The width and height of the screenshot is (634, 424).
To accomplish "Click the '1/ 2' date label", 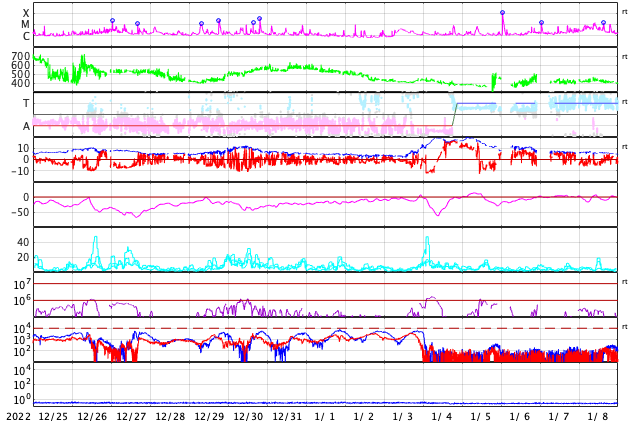I will (x=364, y=417).
